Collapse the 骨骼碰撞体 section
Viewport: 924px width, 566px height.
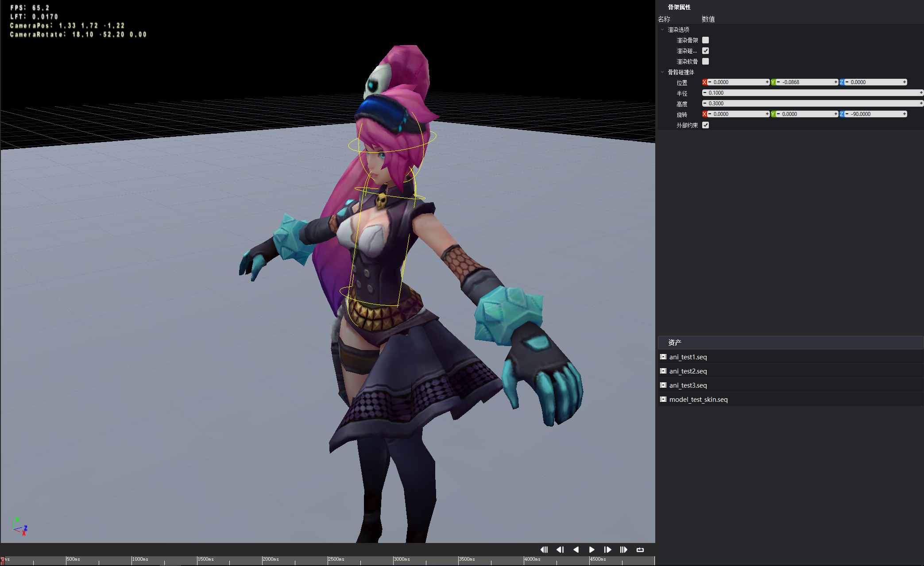click(x=662, y=72)
